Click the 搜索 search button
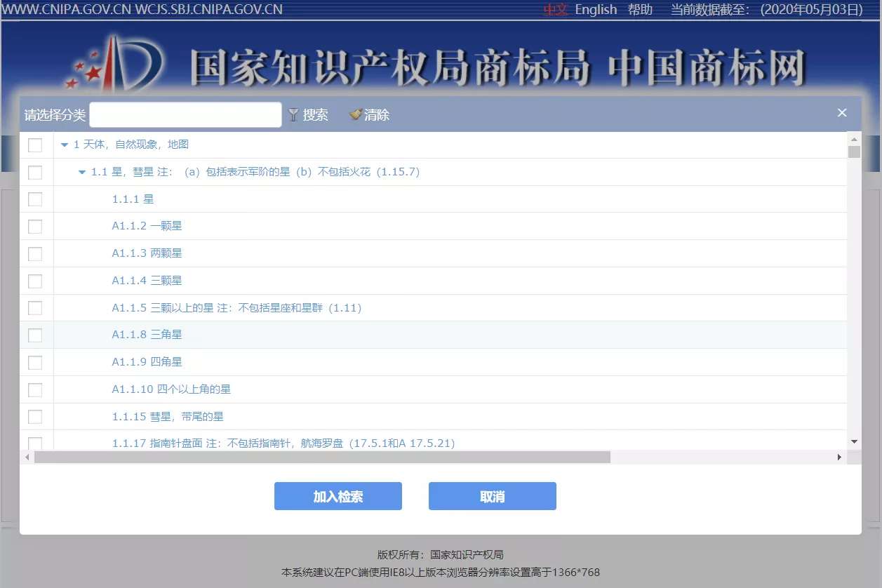 [x=308, y=115]
